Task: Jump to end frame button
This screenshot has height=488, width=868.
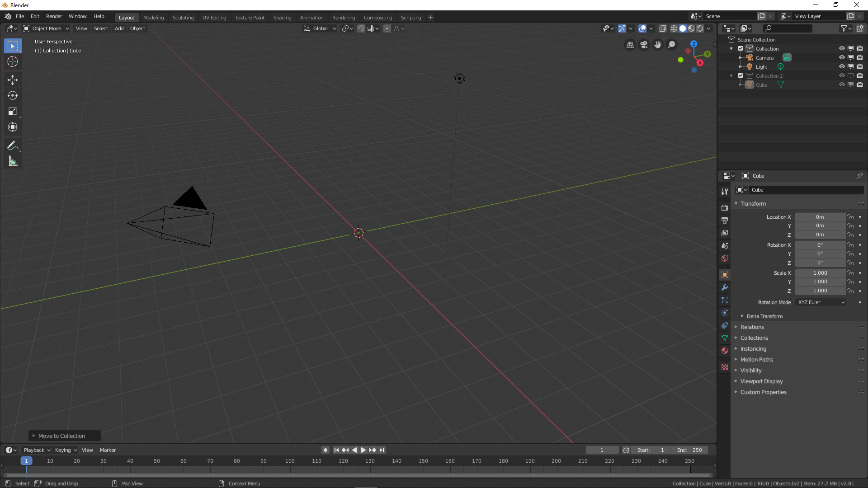Action: [x=382, y=450]
